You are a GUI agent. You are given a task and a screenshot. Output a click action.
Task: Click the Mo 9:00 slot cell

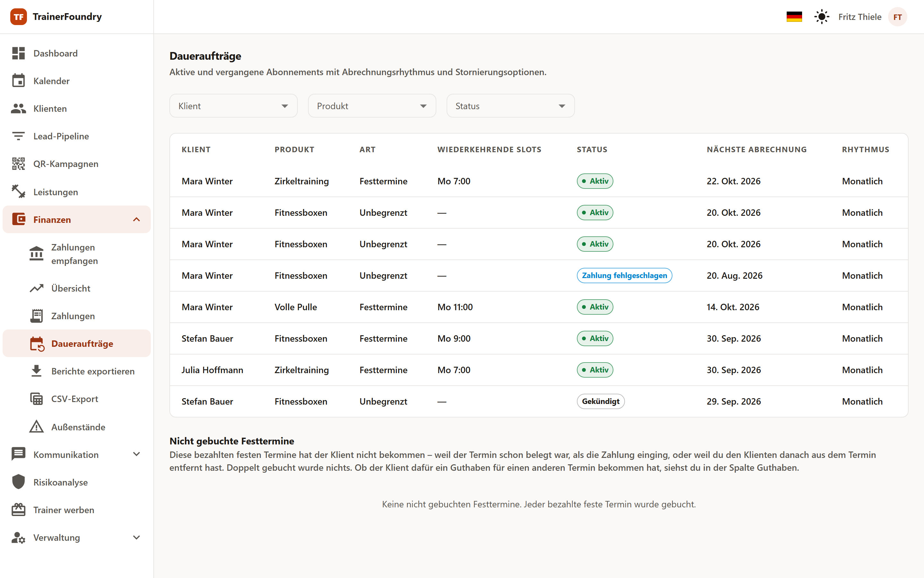coord(454,338)
